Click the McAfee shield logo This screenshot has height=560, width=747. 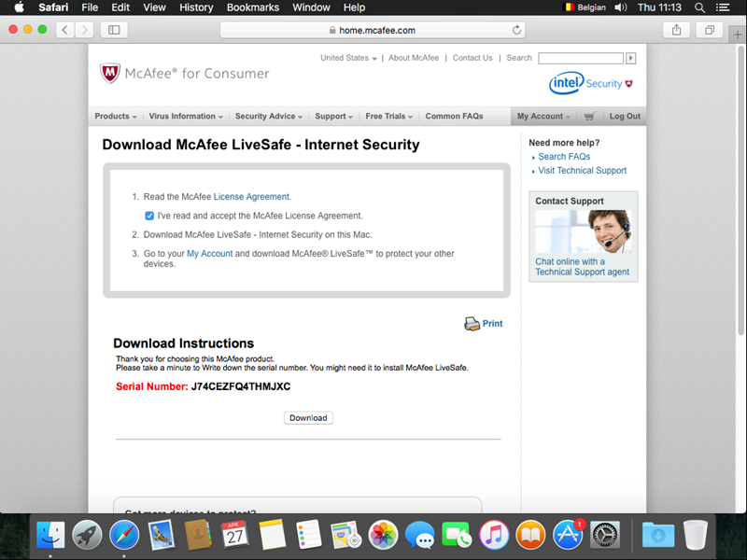pos(110,73)
